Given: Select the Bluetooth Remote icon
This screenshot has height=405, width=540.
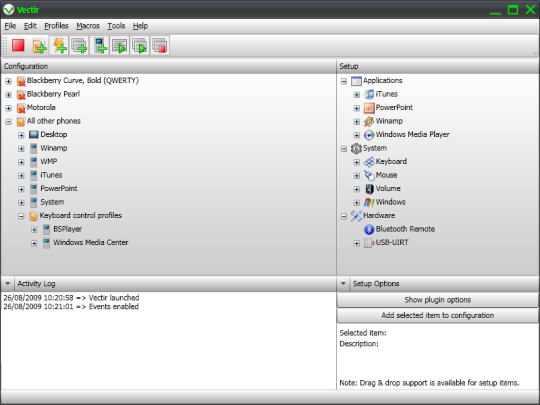Looking at the screenshot, I should click(x=369, y=229).
